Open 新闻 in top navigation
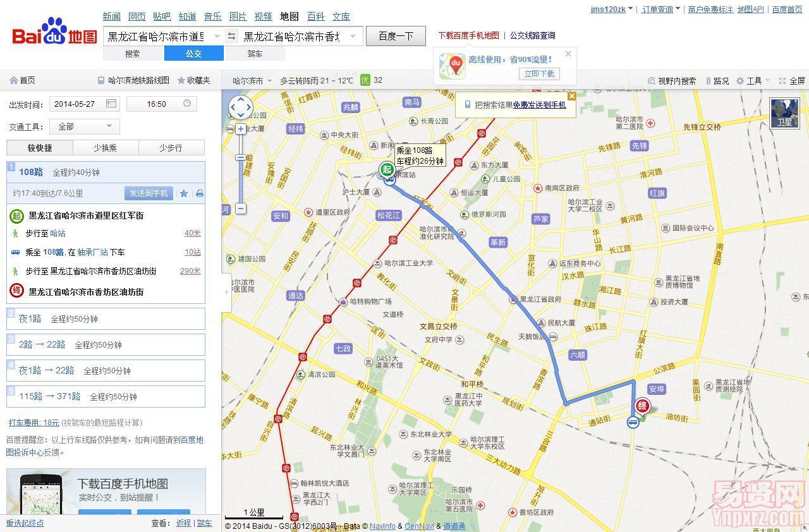Viewport: 809px width, 532px height. tap(112, 16)
